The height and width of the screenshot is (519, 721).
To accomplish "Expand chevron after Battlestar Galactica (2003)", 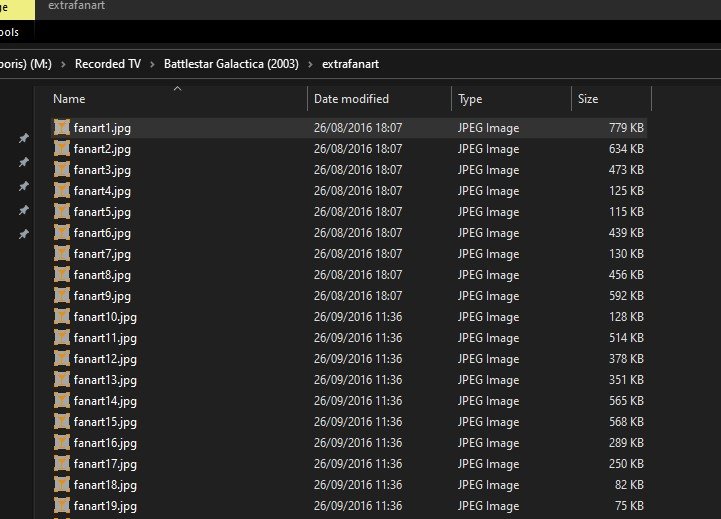I will [311, 65].
